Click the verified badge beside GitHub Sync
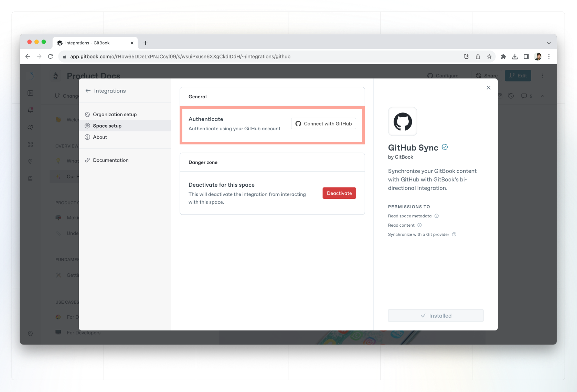577x392 pixels. [x=445, y=147]
